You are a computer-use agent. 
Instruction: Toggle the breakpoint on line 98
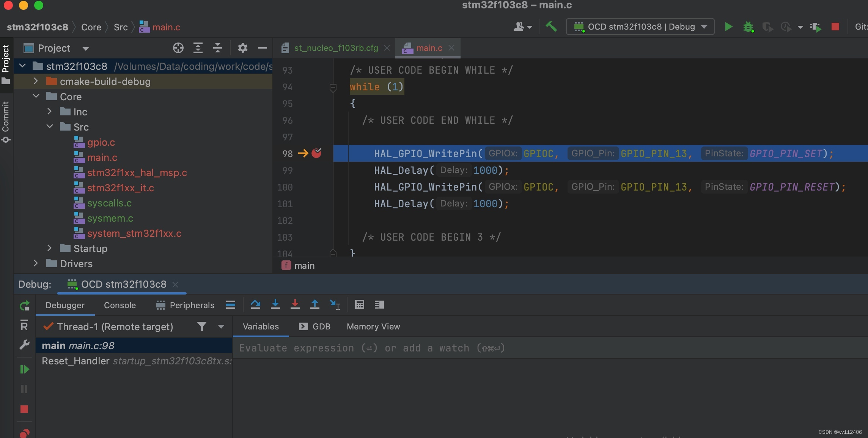pyautogui.click(x=316, y=153)
